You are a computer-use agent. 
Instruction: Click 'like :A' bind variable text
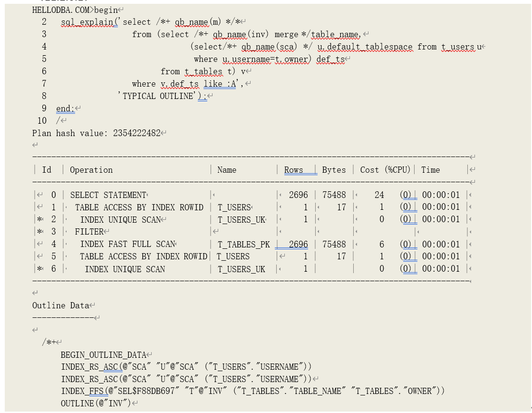[220, 84]
